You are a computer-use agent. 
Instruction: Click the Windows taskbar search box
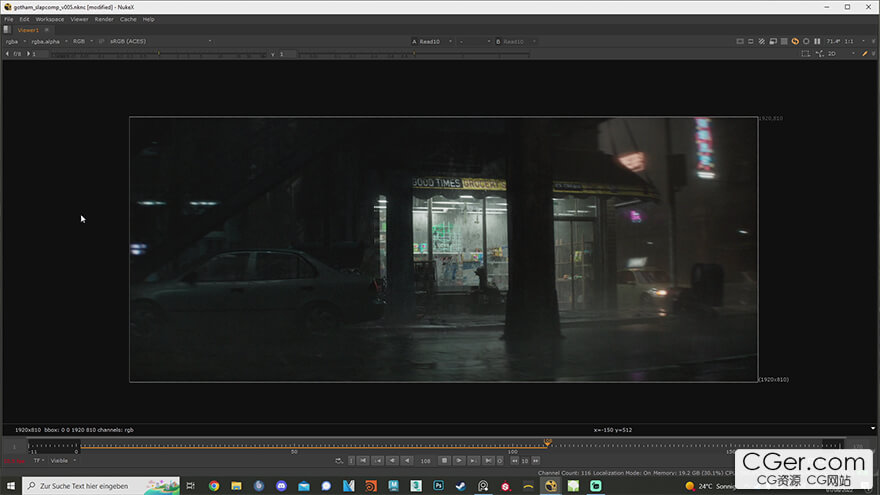point(101,485)
